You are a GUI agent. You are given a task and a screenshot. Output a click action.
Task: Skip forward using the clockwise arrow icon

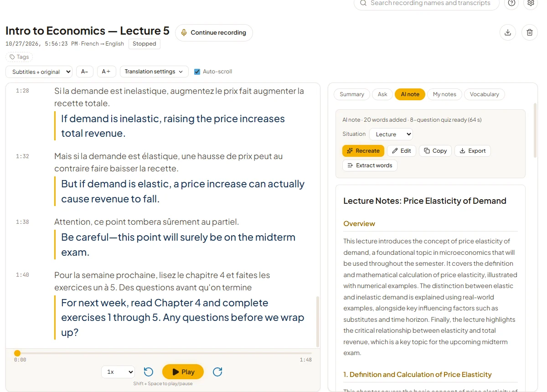pyautogui.click(x=217, y=372)
